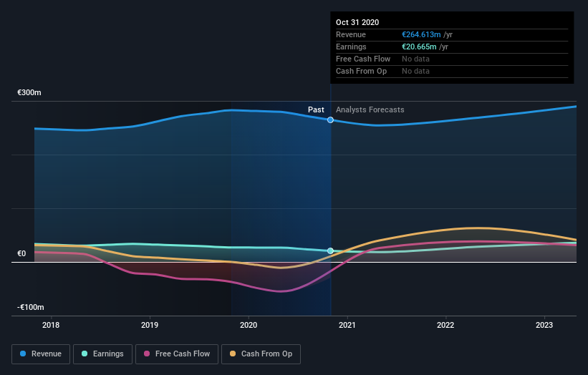Select the €20.665m earnings value in tooltip
The image size is (588, 375).
(419, 47)
